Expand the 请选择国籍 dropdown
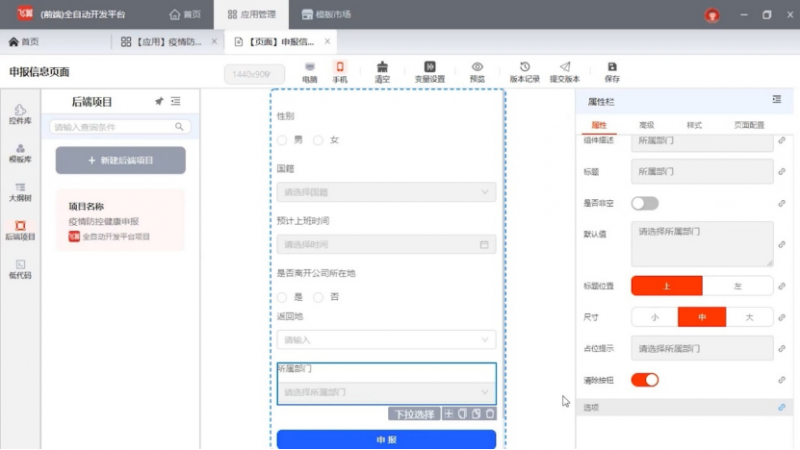This screenshot has width=800, height=450. [x=386, y=191]
